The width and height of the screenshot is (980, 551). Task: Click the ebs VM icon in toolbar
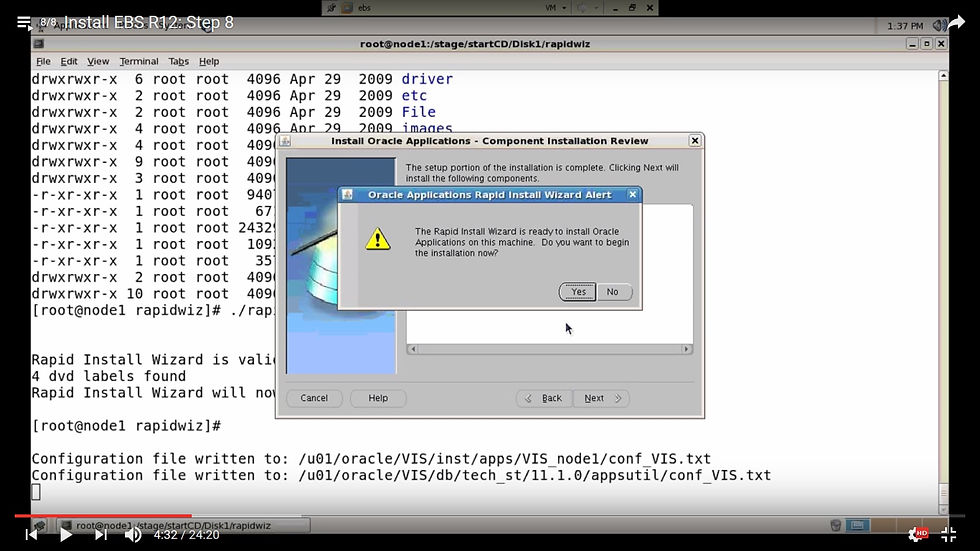347,8
